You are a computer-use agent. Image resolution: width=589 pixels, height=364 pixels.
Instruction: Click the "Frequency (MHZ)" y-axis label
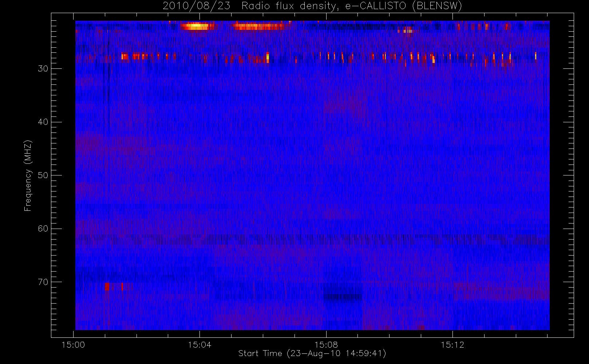pyautogui.click(x=28, y=175)
